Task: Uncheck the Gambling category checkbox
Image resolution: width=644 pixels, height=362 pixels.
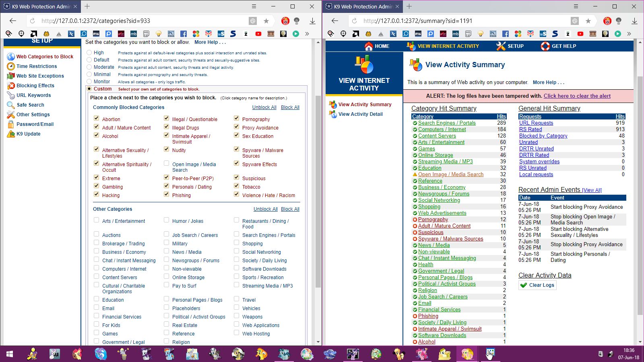Action: tap(97, 186)
